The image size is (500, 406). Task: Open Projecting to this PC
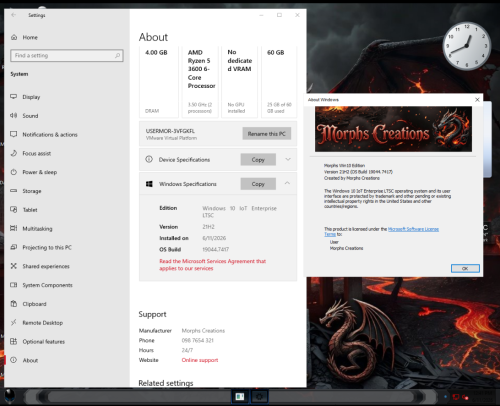(47, 247)
